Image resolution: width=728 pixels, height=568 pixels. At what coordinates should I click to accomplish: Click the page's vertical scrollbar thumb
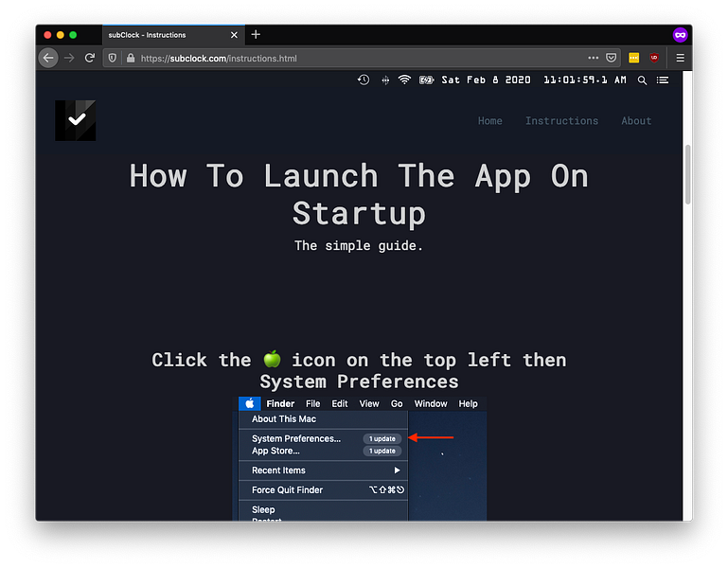pyautogui.click(x=687, y=174)
